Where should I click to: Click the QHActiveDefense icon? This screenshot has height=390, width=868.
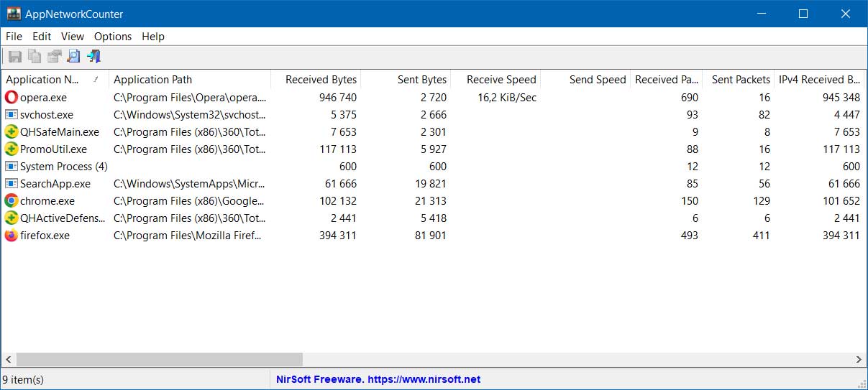(x=11, y=218)
